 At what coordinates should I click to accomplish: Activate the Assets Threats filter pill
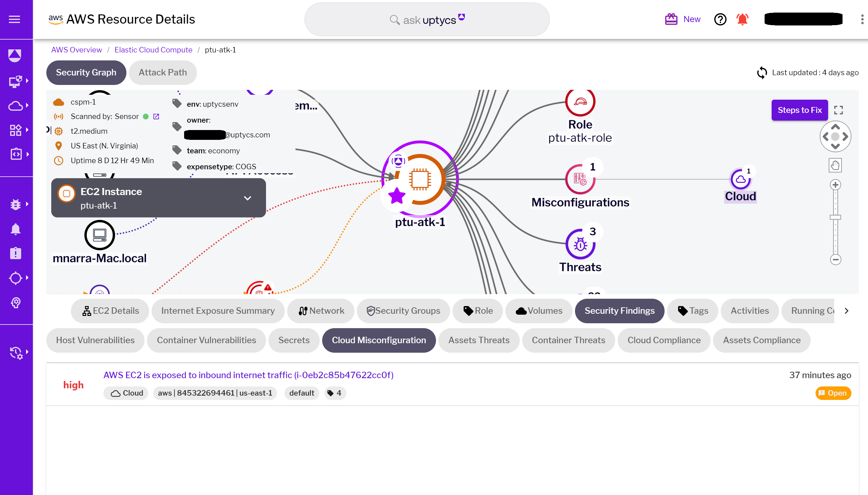pyautogui.click(x=479, y=340)
